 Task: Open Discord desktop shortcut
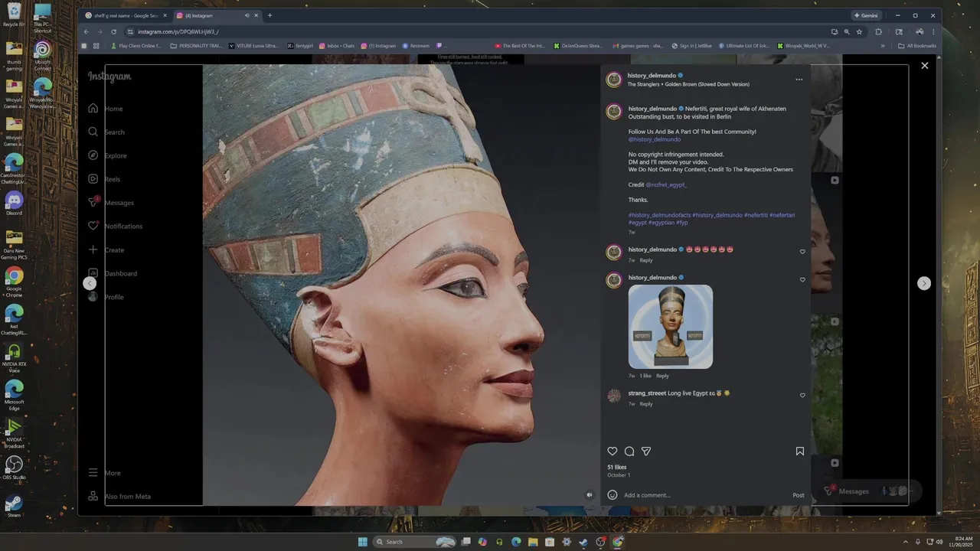pyautogui.click(x=14, y=203)
